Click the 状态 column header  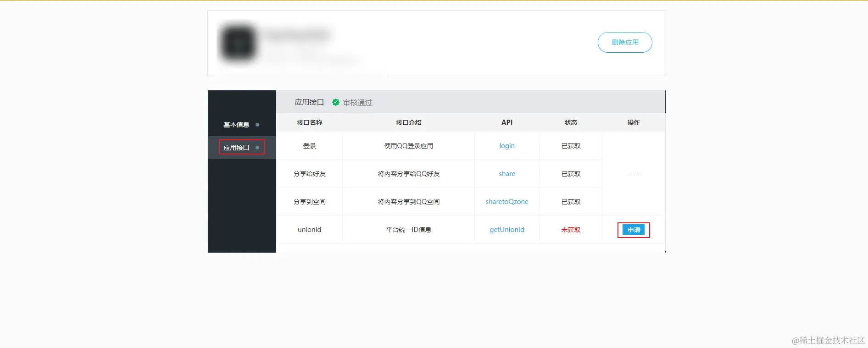point(571,122)
